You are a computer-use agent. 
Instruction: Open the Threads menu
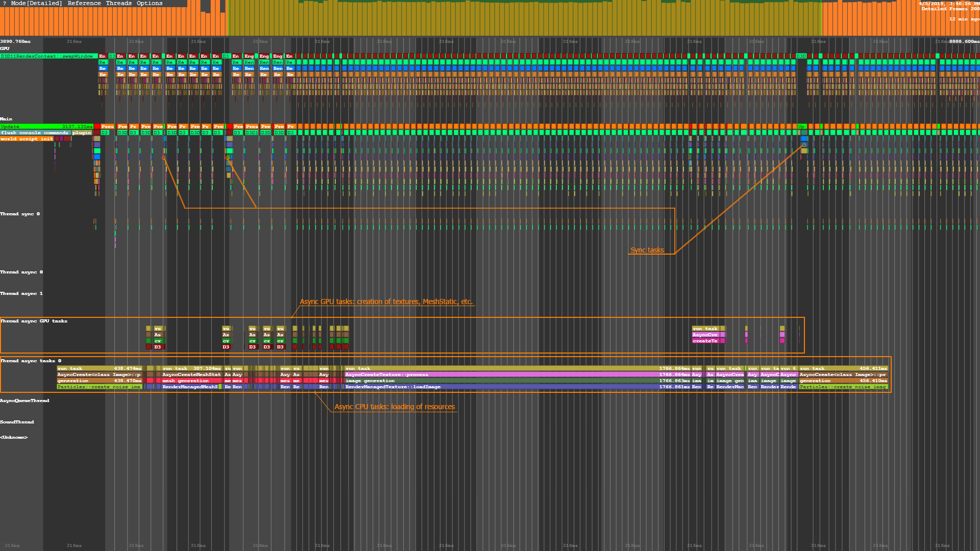tap(118, 3)
